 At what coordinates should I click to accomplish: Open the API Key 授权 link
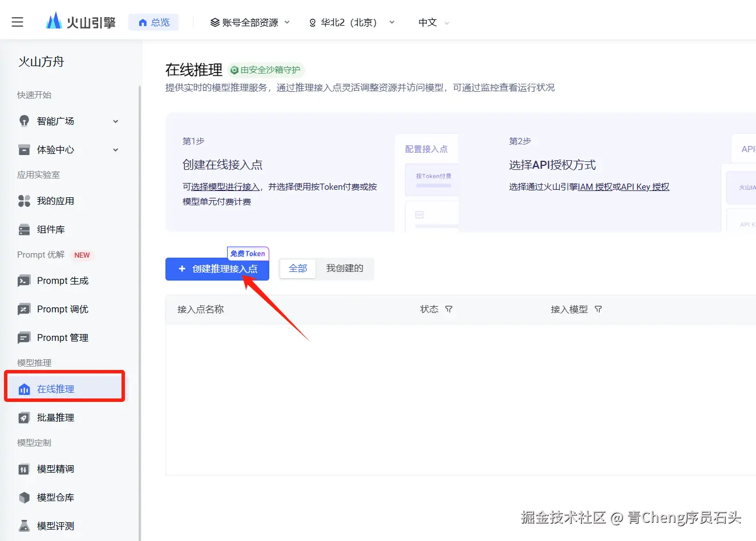645,187
